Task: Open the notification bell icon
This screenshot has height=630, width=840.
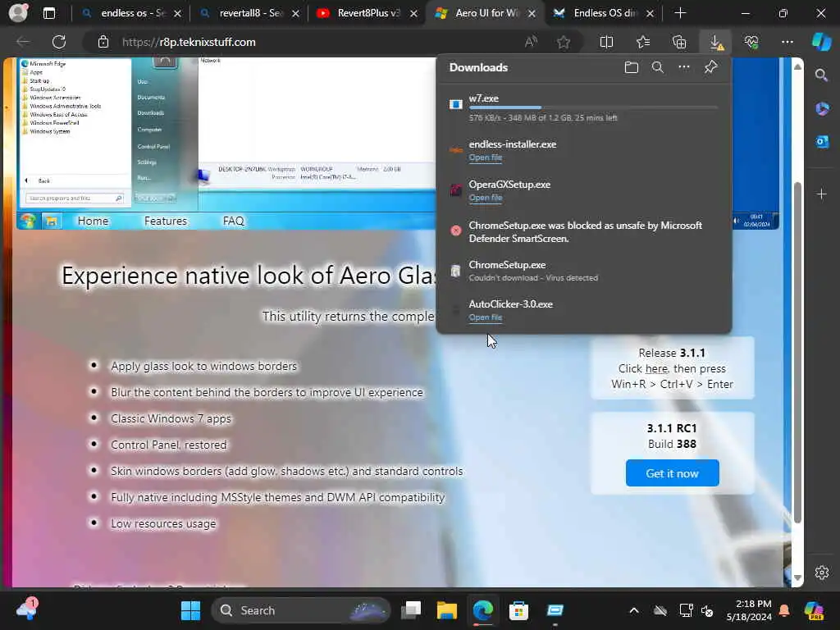Action: point(784,610)
